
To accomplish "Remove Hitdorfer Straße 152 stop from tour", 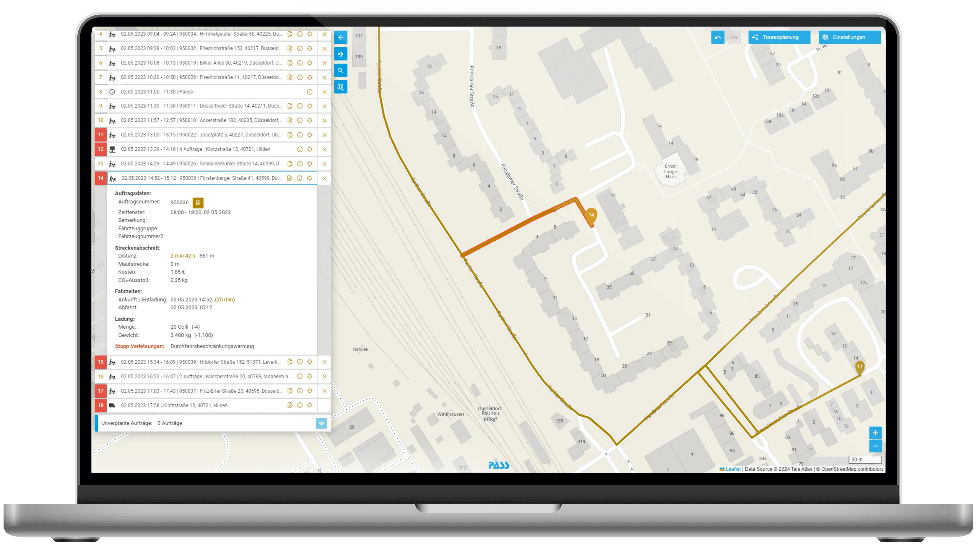I will coord(324,362).
